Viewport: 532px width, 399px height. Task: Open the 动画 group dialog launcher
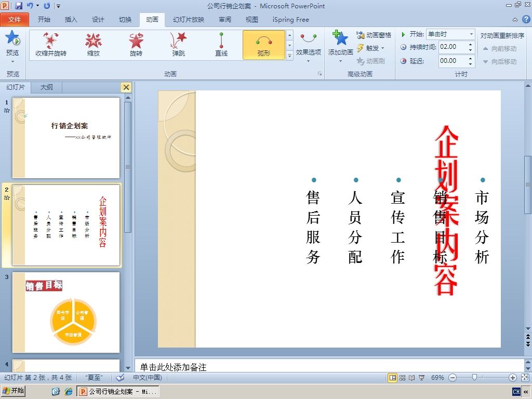[320, 74]
